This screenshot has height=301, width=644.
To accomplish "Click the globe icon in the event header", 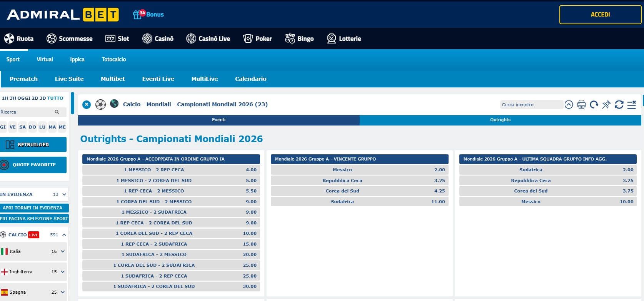I will pos(114,104).
